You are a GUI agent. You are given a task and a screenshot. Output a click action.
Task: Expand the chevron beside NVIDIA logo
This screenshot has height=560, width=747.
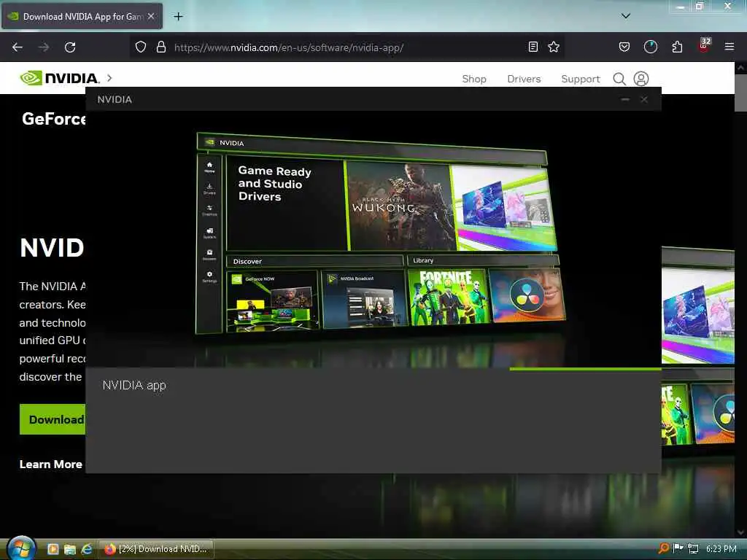(109, 77)
